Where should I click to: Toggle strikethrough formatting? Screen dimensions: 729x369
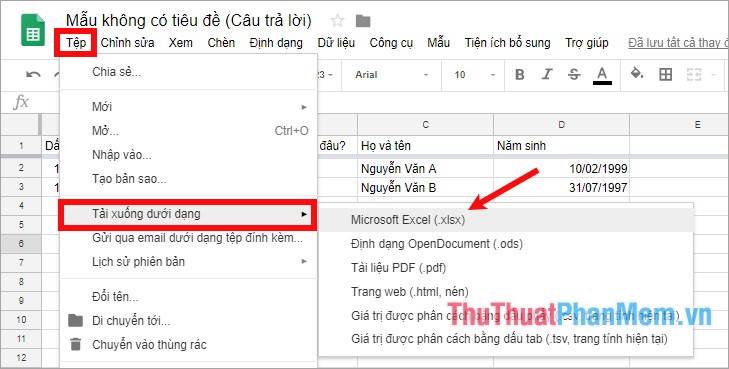pos(574,74)
